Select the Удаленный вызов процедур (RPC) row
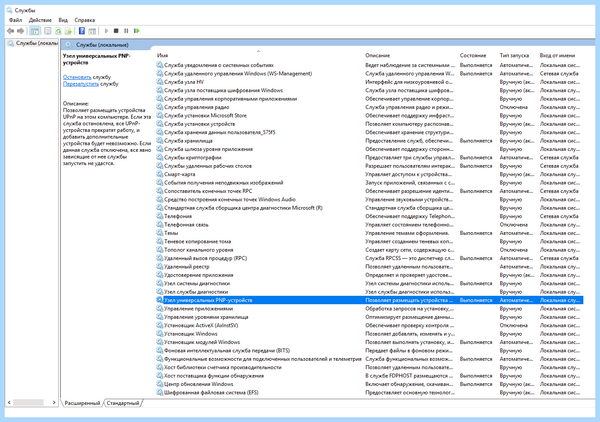The width and height of the screenshot is (600, 422). point(369,258)
